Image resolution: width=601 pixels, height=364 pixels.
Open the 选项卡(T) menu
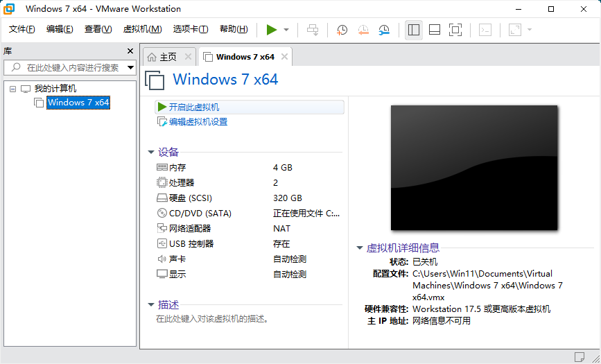click(191, 29)
